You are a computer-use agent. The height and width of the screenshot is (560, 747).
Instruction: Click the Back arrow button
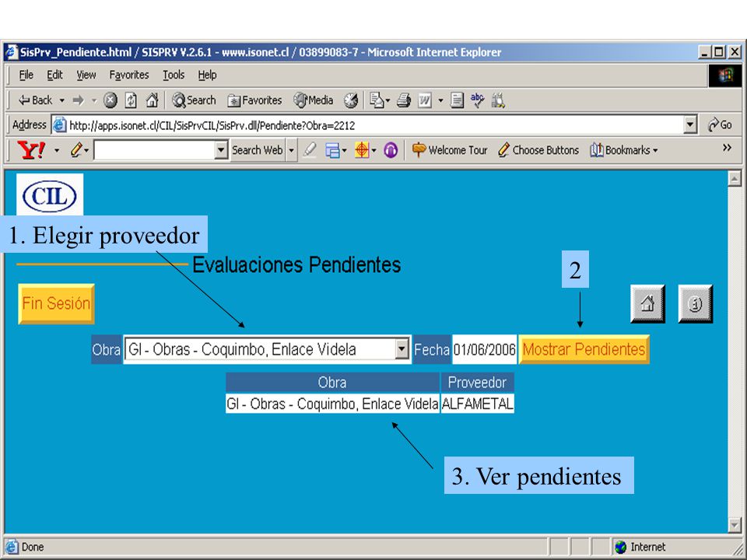(35, 100)
